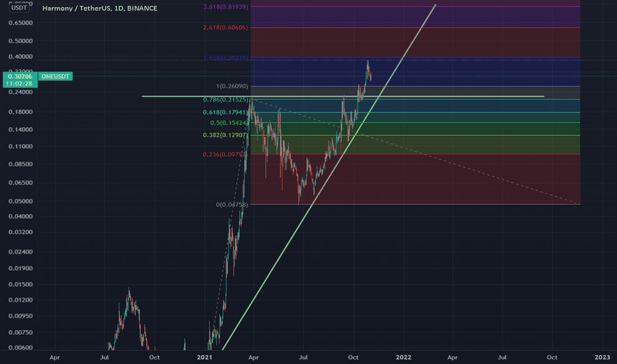The image size is (617, 364).
Task: Select the 0.236 Fibonacci level label
Action: [x=224, y=154]
